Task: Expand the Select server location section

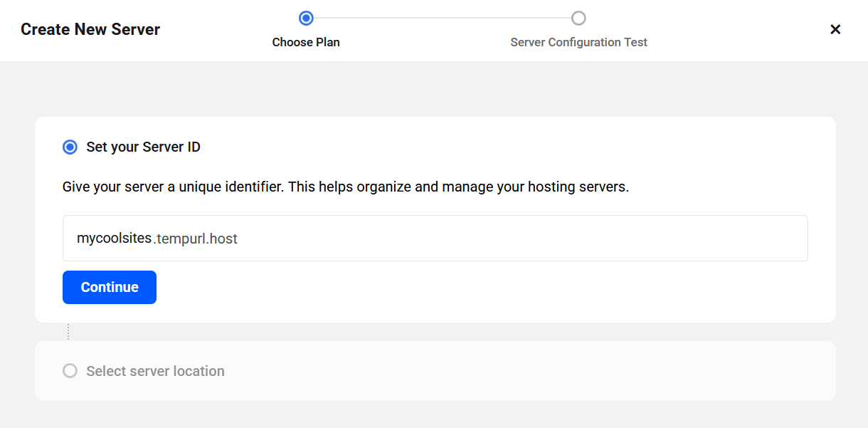Action: (435, 371)
